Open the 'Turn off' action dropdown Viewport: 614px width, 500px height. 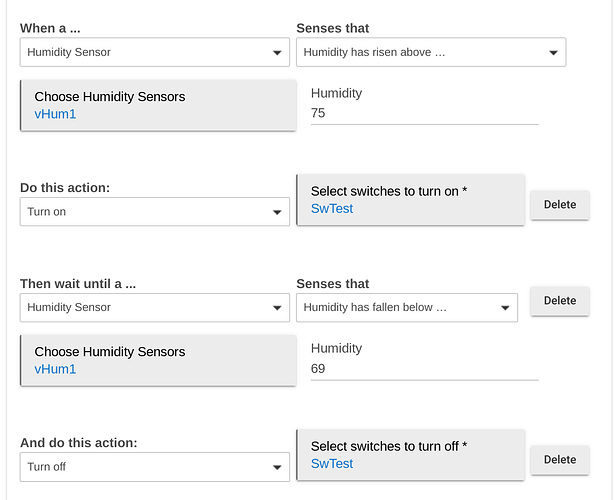[x=155, y=467]
